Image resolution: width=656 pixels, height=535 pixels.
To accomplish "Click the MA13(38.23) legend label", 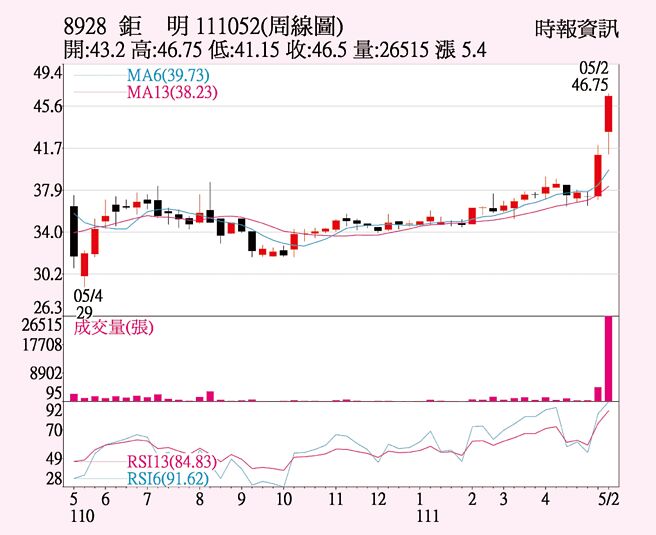I will [x=172, y=92].
